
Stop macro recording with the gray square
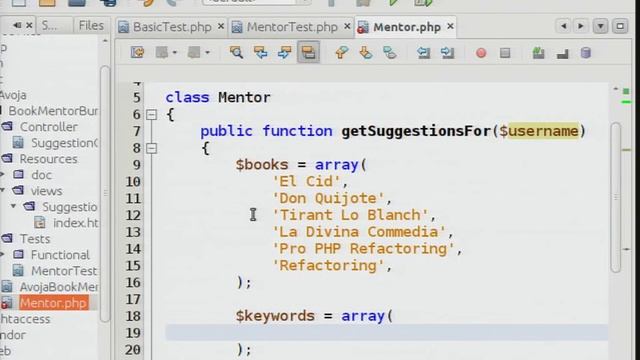pyautogui.click(x=505, y=53)
